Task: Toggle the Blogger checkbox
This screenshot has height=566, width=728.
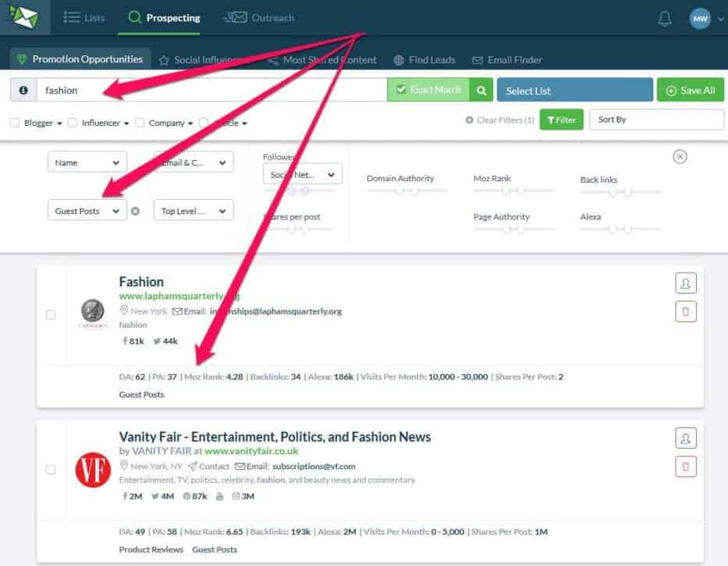Action: point(15,123)
